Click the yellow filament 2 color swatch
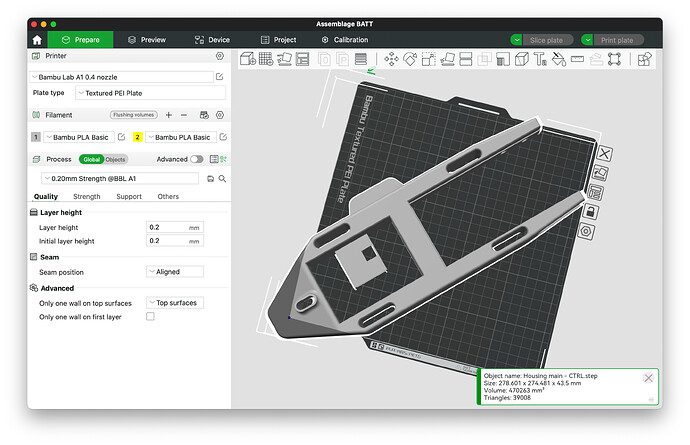This screenshot has height=445, width=690. (137, 137)
